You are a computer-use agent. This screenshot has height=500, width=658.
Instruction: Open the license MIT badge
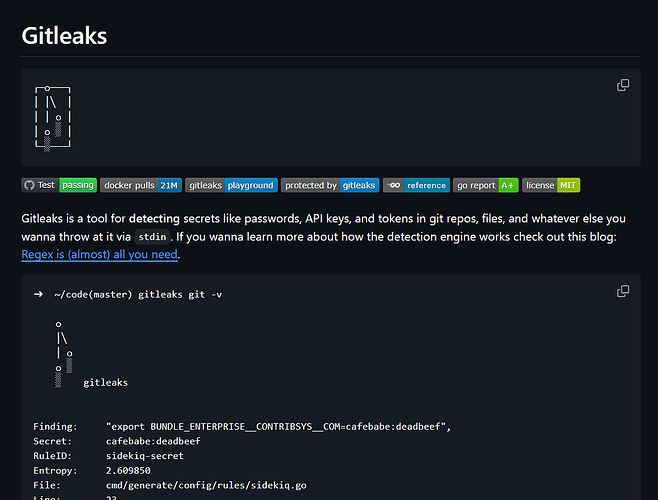(x=551, y=185)
